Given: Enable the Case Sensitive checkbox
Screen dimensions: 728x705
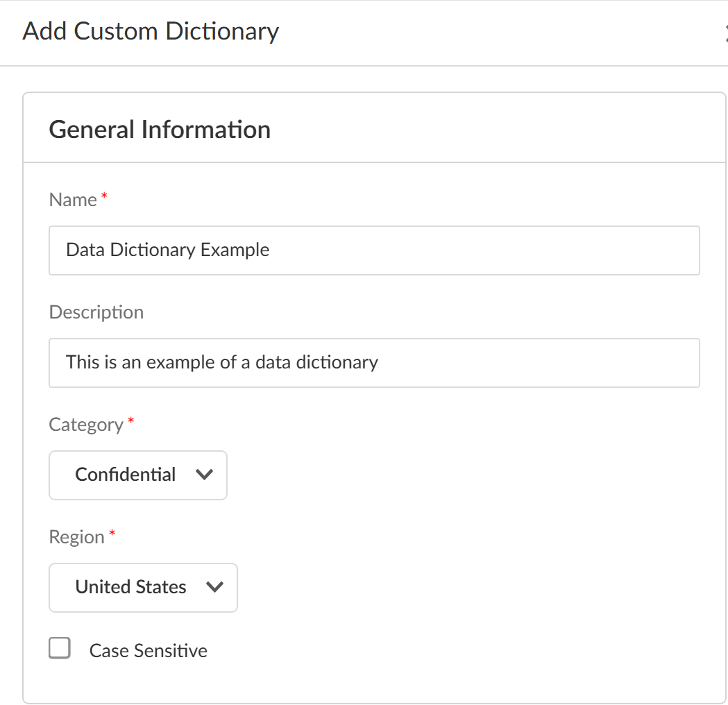Looking at the screenshot, I should point(60,649).
